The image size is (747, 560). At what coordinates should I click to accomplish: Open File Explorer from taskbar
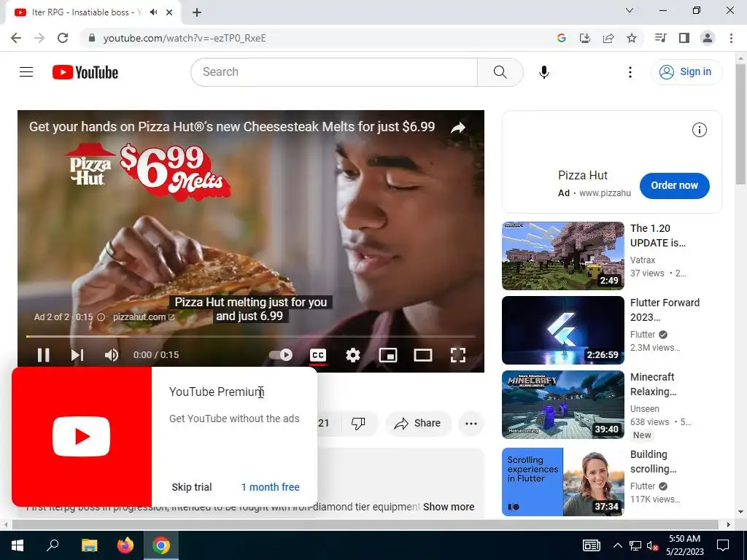click(89, 545)
